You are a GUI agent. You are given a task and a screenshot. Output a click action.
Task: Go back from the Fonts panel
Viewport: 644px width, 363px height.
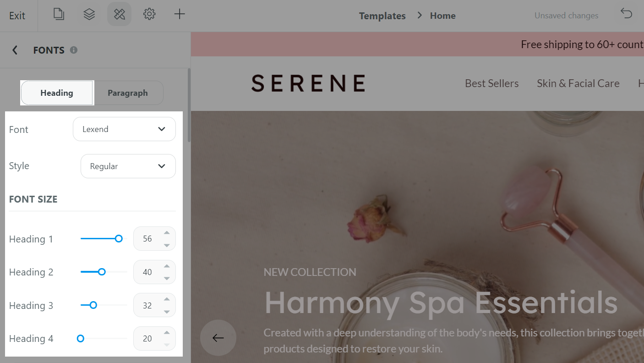coord(15,50)
